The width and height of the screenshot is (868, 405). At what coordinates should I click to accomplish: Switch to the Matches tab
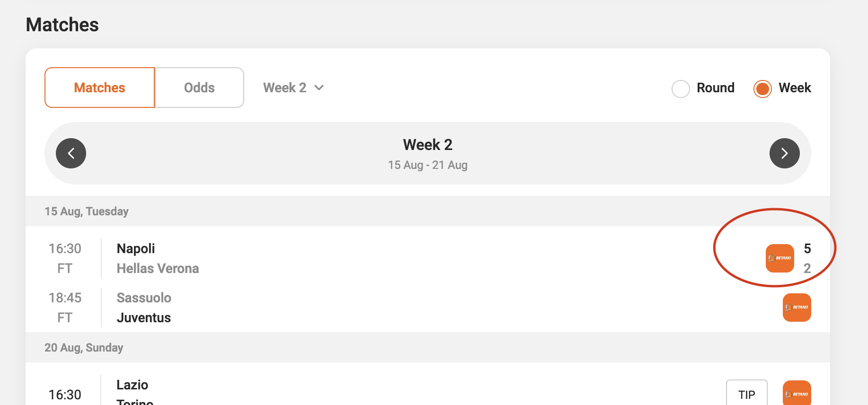click(x=99, y=87)
